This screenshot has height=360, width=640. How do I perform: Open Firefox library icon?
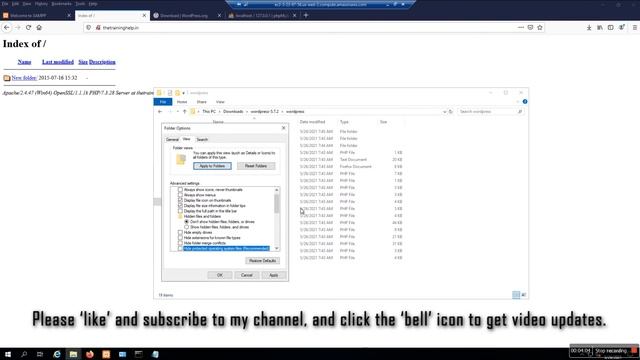click(x=600, y=27)
